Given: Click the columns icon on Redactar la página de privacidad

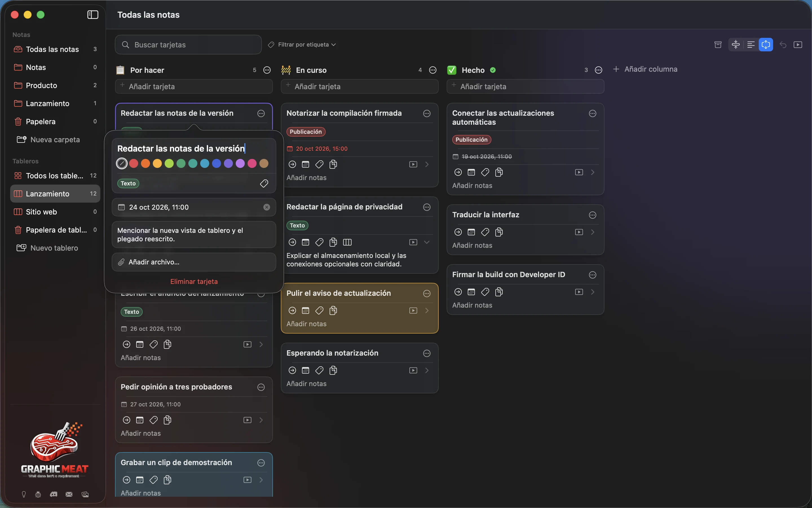Looking at the screenshot, I should pyautogui.click(x=347, y=242).
